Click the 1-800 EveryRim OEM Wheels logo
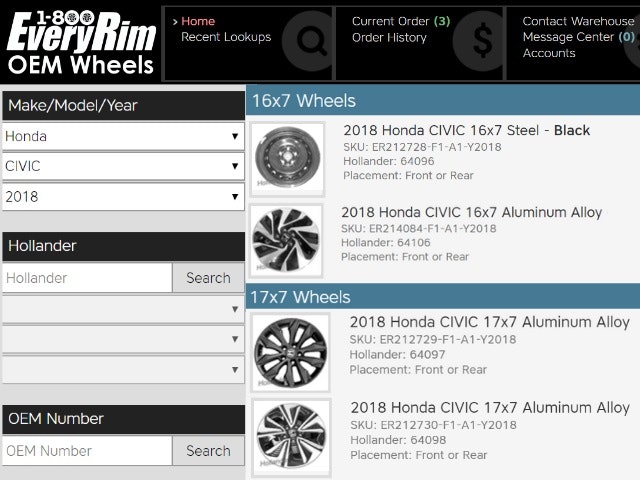640x480 pixels. point(81,42)
